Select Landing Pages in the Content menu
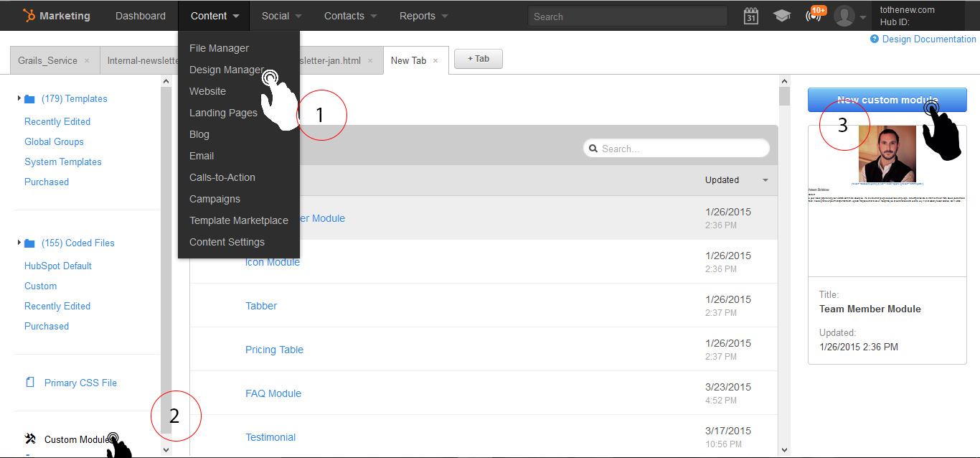980x458 pixels. point(223,113)
